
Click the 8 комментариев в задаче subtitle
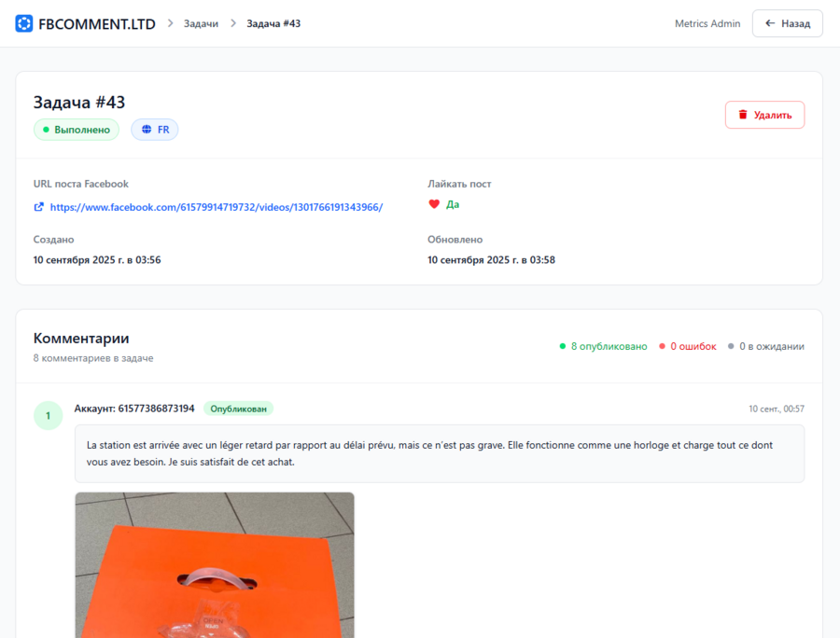93,358
